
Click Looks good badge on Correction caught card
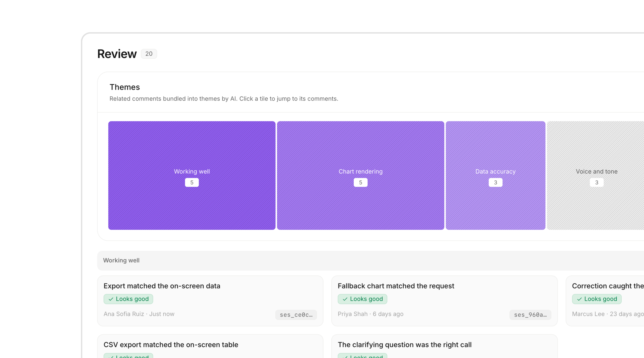coord(597,299)
